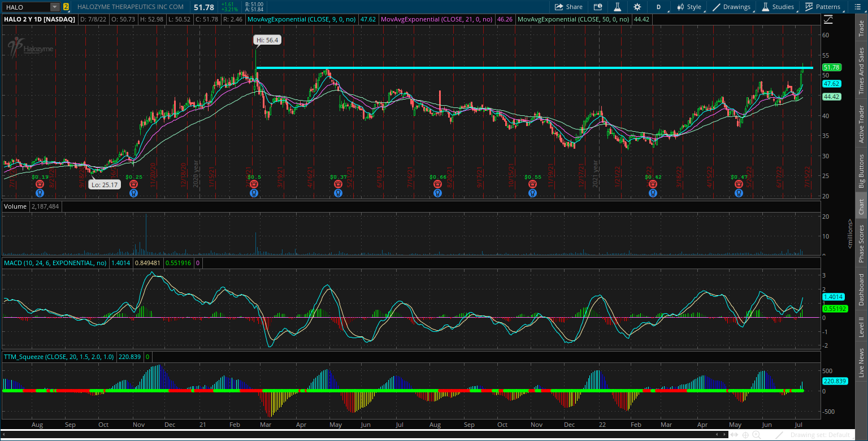Click the horizontal compress/expand axis icon
Viewport: 868px width, 441px height.
735,435
